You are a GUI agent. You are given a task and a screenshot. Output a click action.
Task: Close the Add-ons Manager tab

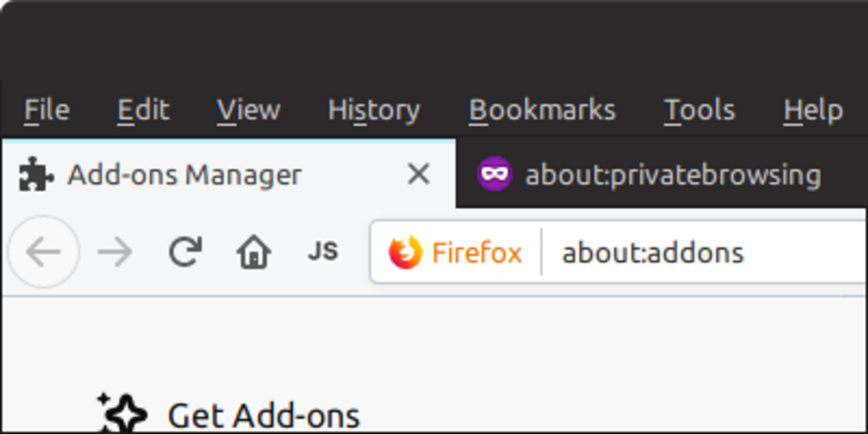[x=418, y=174]
